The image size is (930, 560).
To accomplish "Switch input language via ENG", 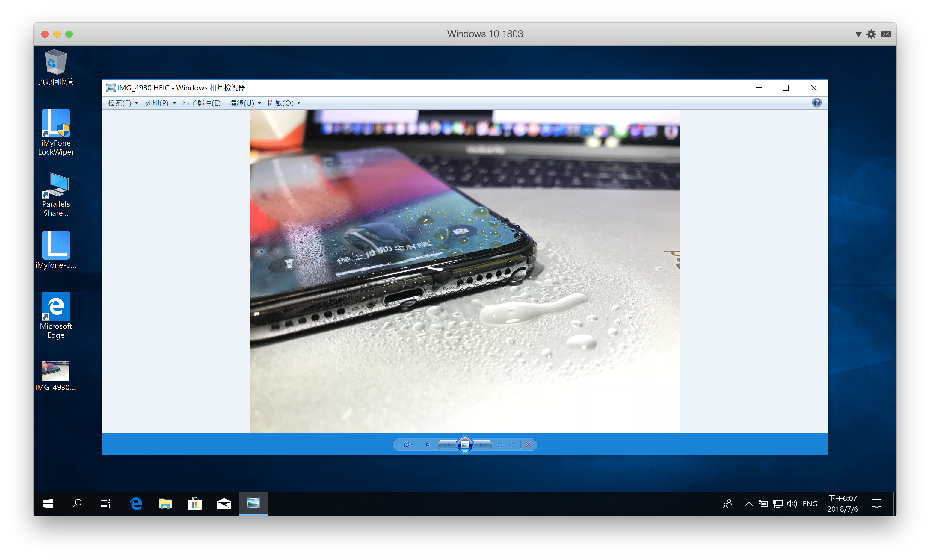I will click(810, 504).
